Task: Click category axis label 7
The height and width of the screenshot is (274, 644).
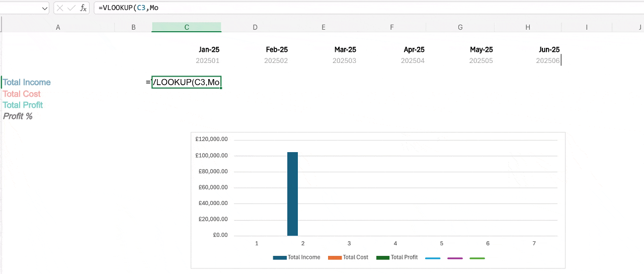Action: tap(534, 244)
